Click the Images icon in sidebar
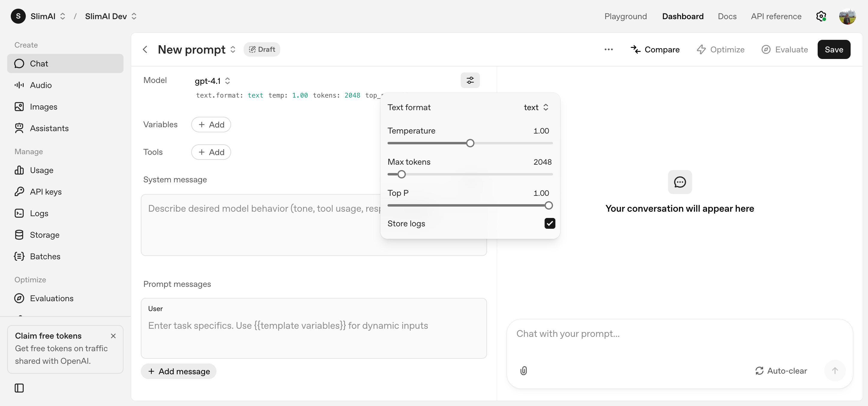The image size is (868, 406). (19, 106)
